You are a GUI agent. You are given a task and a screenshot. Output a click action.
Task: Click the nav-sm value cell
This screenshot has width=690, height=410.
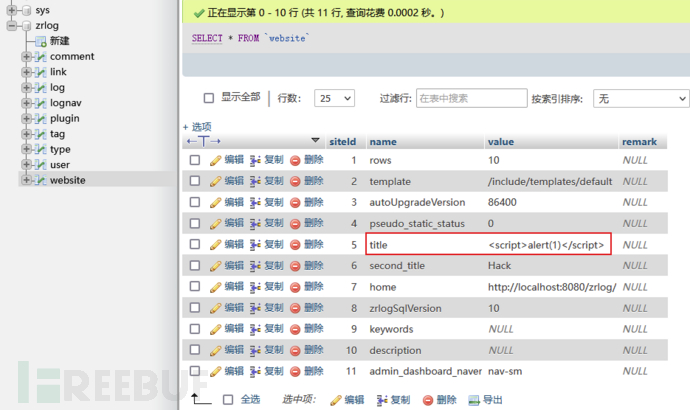click(x=505, y=371)
